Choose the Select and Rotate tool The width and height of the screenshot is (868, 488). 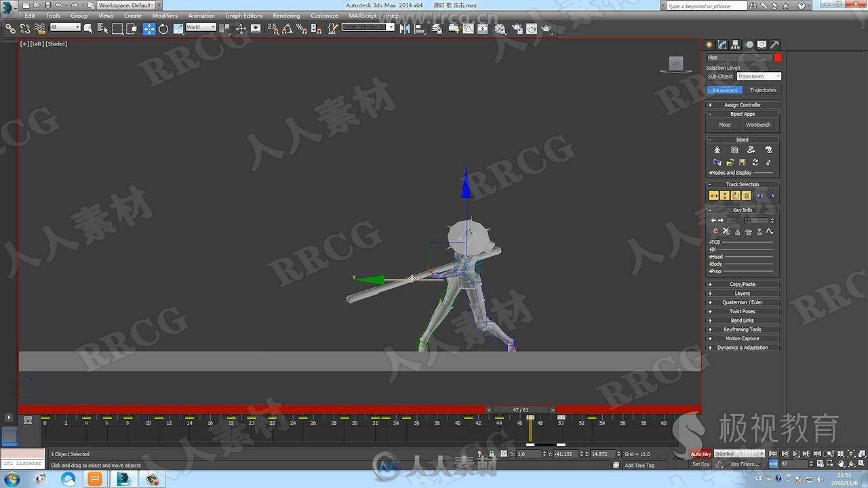(163, 28)
